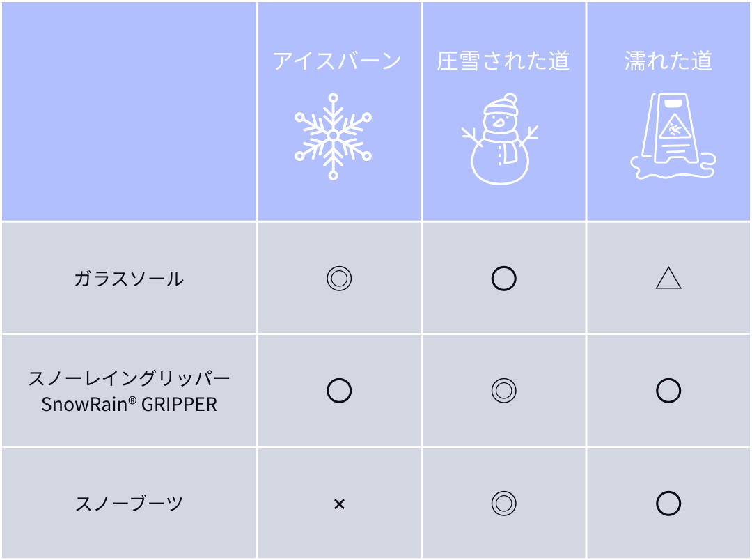Click the SnowRain® GRIPPER English label
The image size is (752, 560).
(129, 404)
